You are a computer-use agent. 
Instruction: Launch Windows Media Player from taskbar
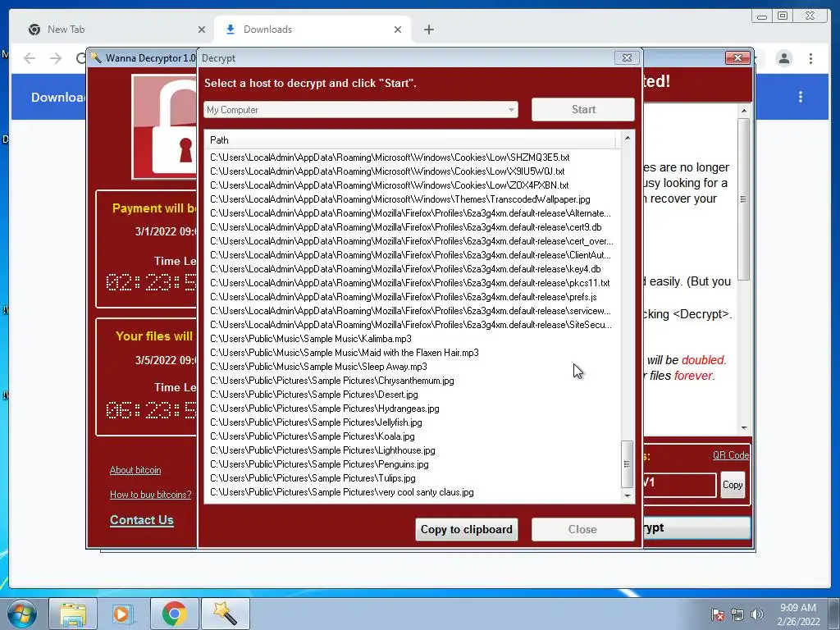click(123, 614)
